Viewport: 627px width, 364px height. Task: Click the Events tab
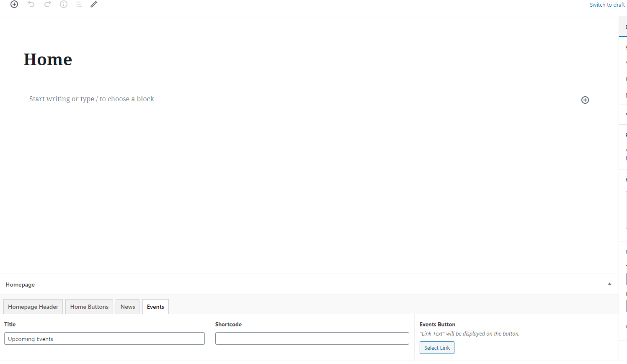[155, 307]
